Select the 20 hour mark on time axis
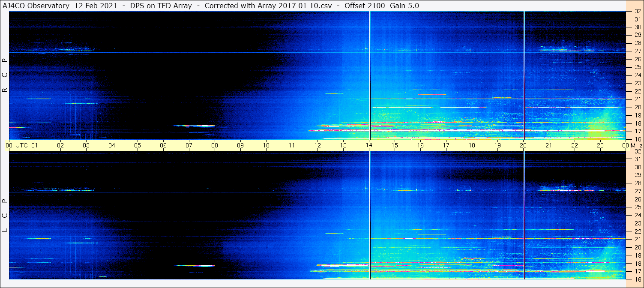This screenshot has width=644, height=288. [523, 145]
